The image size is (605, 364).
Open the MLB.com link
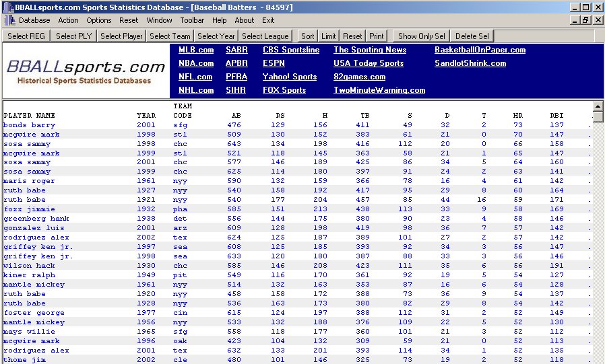pyautogui.click(x=196, y=50)
